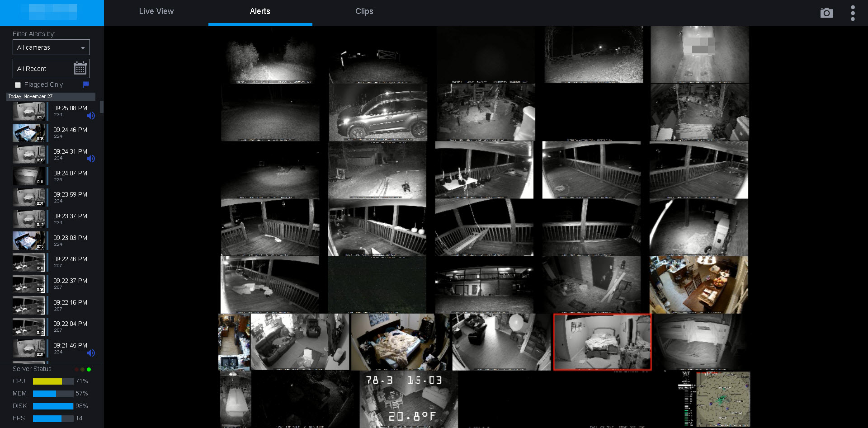
Task: Open the 09:24:46 PM alert entry
Action: tap(70, 132)
